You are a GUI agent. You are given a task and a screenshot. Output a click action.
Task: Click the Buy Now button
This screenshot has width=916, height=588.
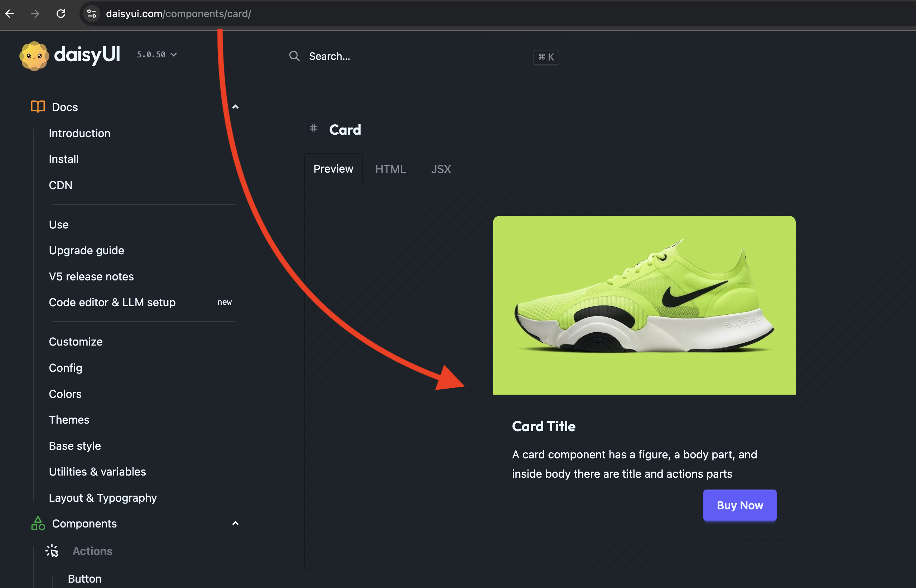pos(739,505)
